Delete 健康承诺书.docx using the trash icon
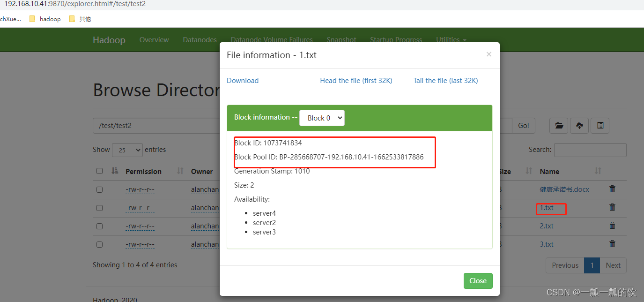 (612, 189)
